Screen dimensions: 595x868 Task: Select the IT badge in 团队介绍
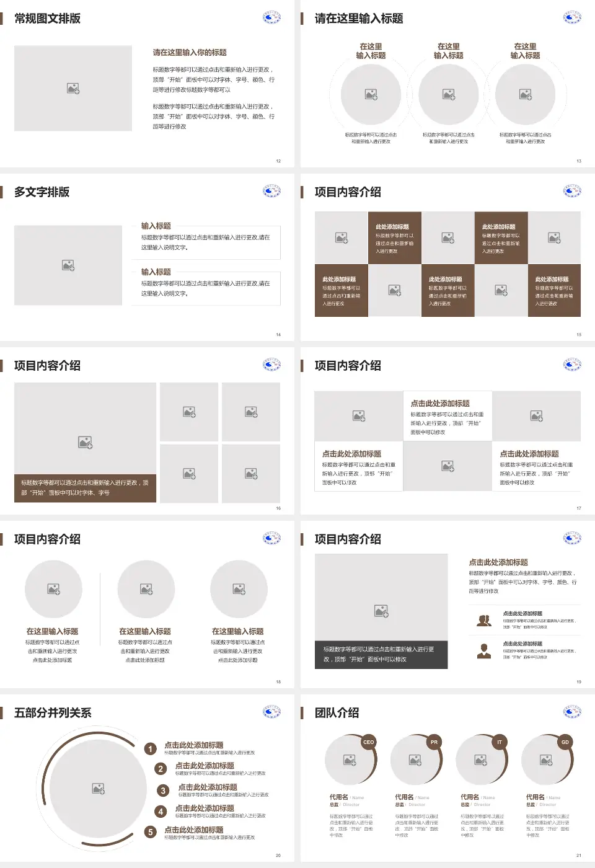tap(500, 742)
